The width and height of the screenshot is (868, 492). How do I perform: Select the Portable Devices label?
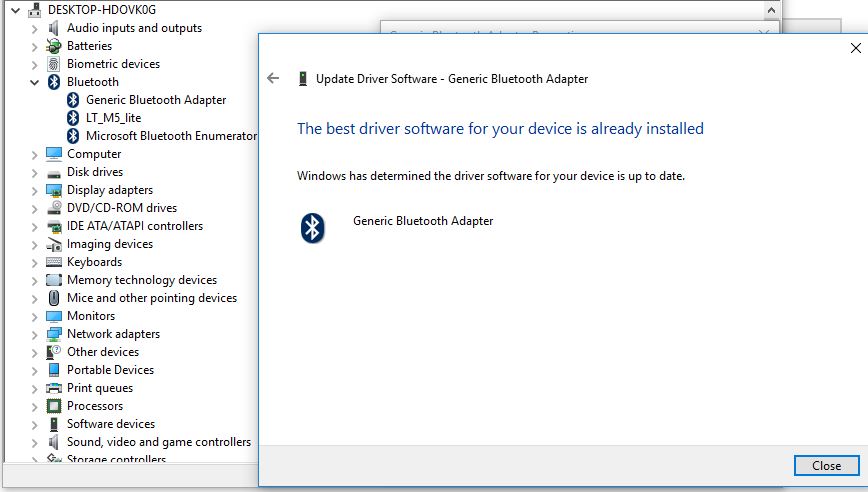[x=110, y=370]
